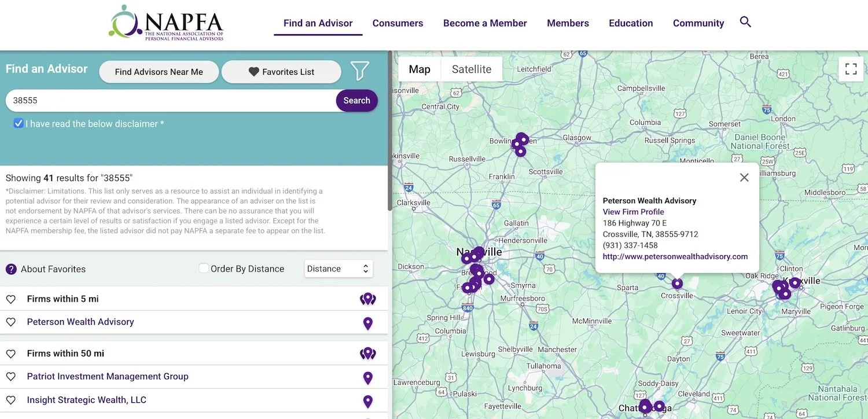
Task: Click the Search button
Action: (356, 100)
